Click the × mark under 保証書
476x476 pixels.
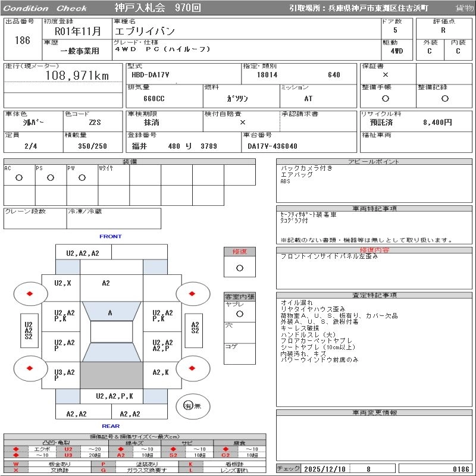(x=386, y=75)
